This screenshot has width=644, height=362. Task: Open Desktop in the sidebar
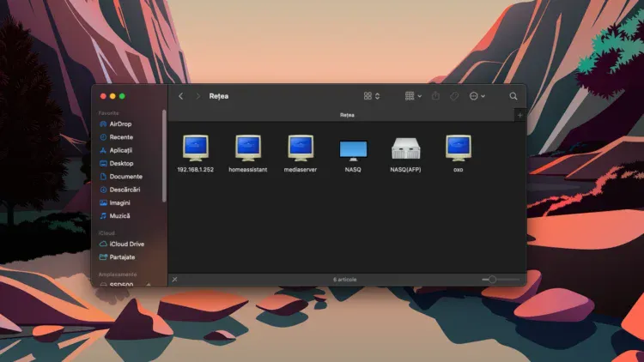tap(121, 163)
